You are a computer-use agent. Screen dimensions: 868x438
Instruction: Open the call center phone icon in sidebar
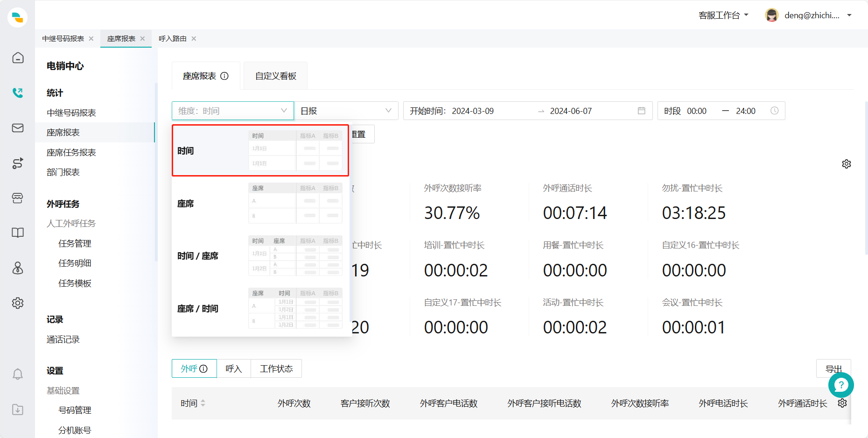point(18,93)
